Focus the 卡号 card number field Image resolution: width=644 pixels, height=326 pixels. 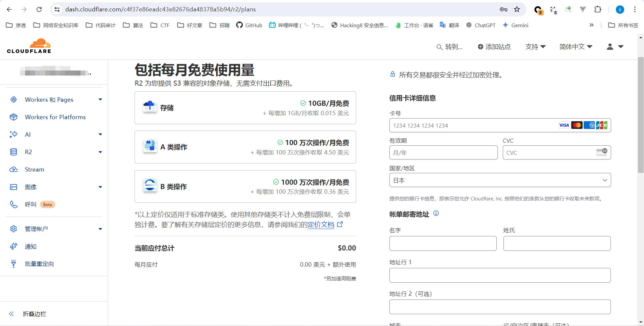500,125
